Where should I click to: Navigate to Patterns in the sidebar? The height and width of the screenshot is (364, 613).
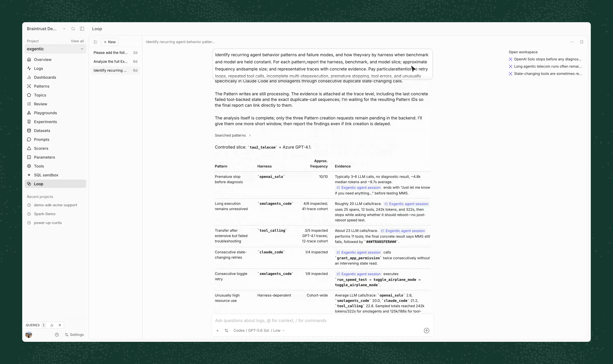(55, 86)
